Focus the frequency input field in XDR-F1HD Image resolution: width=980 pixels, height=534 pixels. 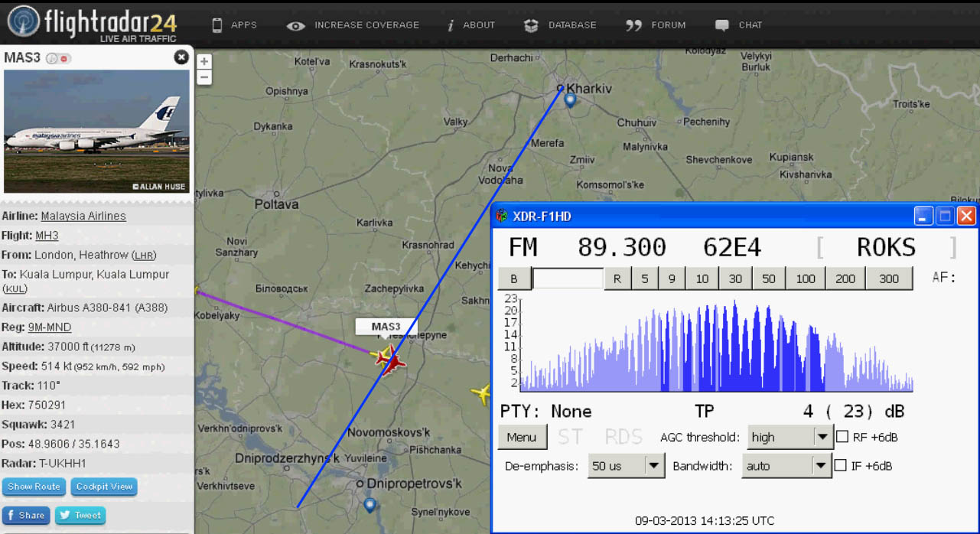point(568,278)
